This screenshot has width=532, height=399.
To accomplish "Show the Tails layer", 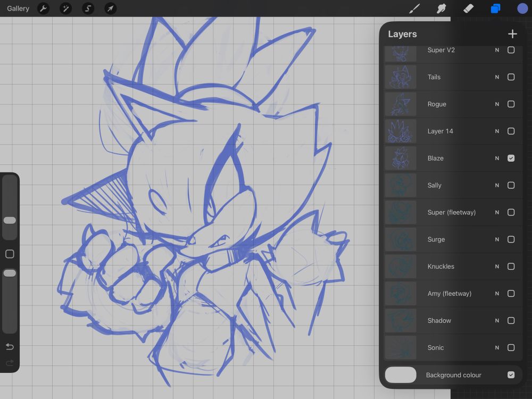I will click(511, 77).
